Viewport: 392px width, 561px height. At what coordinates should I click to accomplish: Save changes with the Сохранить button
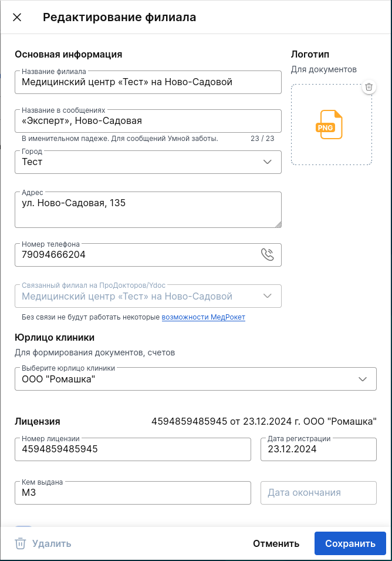350,543
